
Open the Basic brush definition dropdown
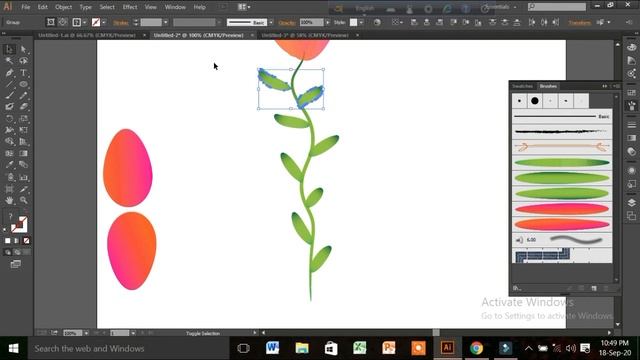pyautogui.click(x=271, y=22)
